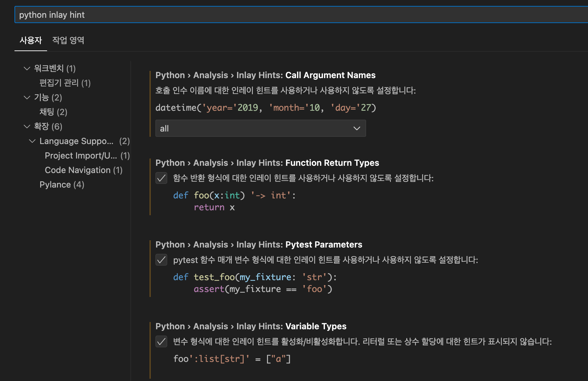The width and height of the screenshot is (588, 381).
Task: Open the Call Argument Names dropdown
Action: pos(260,128)
